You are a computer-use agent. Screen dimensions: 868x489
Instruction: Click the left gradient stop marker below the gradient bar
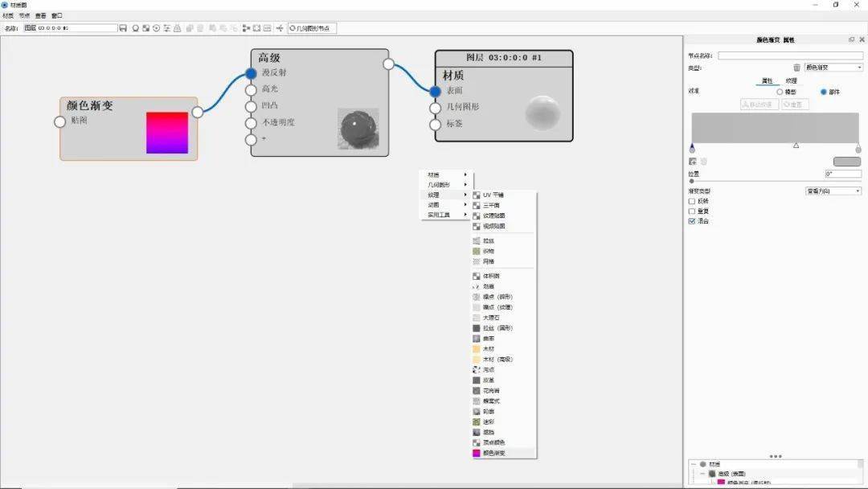[692, 146]
